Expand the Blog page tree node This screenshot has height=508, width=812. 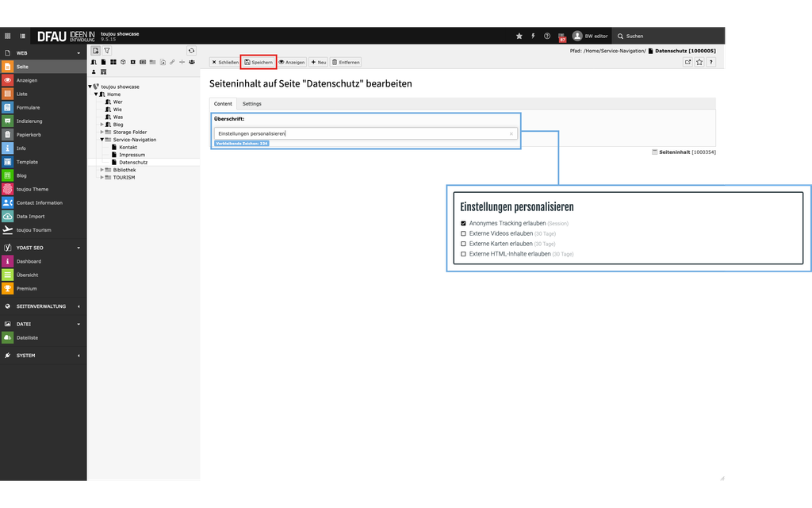coord(101,125)
